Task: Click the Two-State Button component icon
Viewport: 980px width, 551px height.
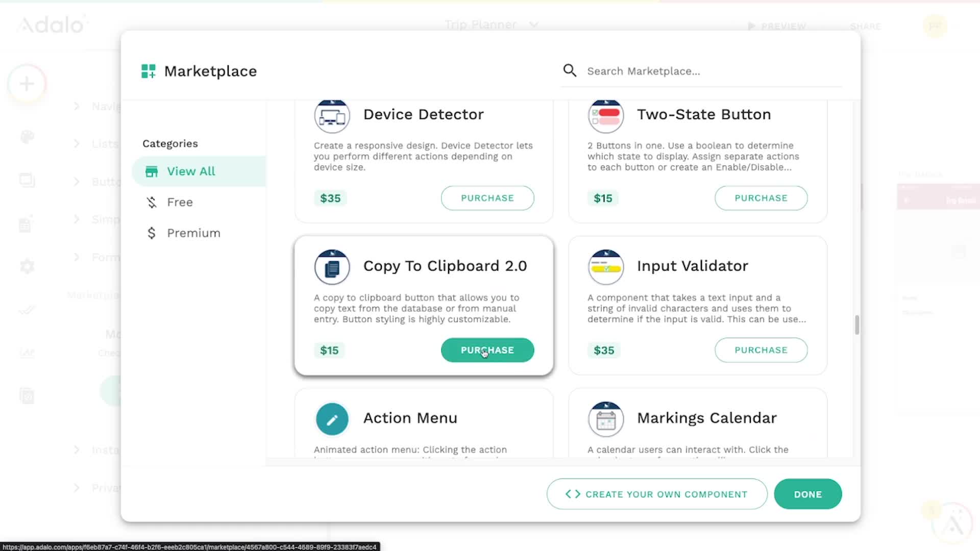Action: tap(605, 115)
